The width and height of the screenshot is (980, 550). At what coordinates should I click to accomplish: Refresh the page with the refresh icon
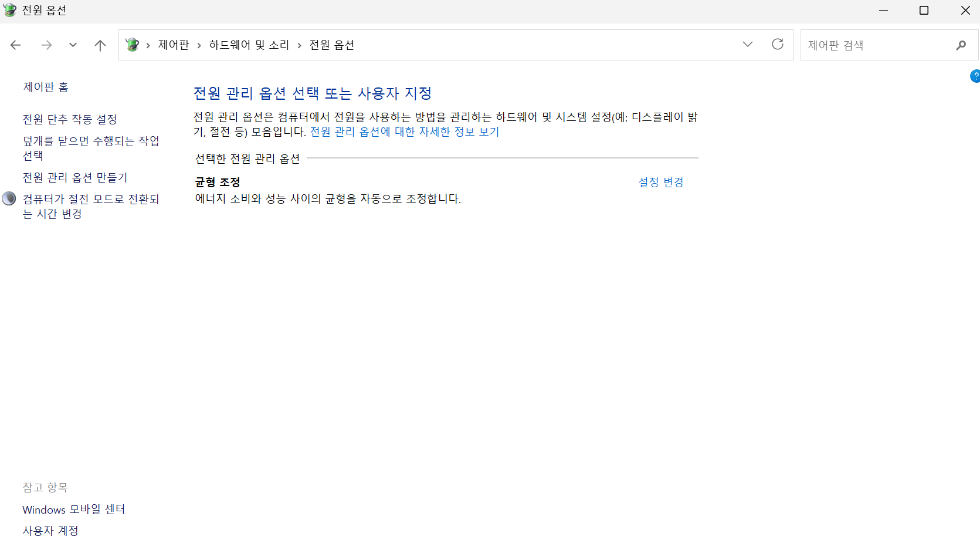(x=777, y=44)
